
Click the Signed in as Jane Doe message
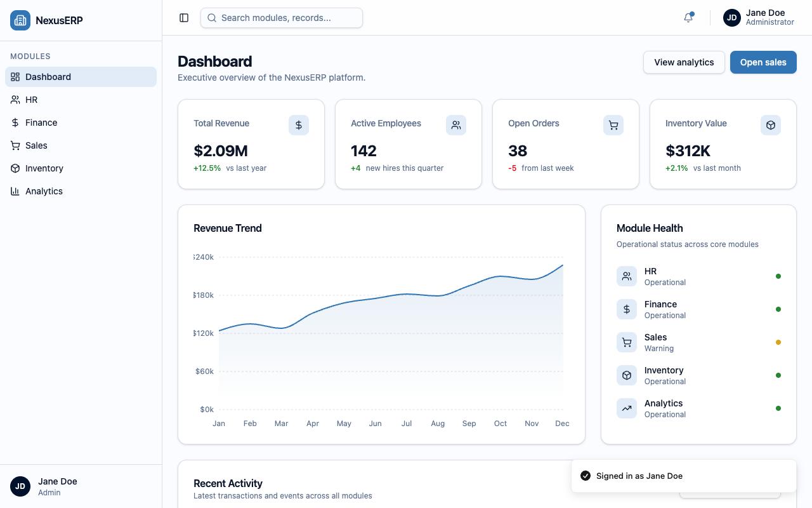639,476
